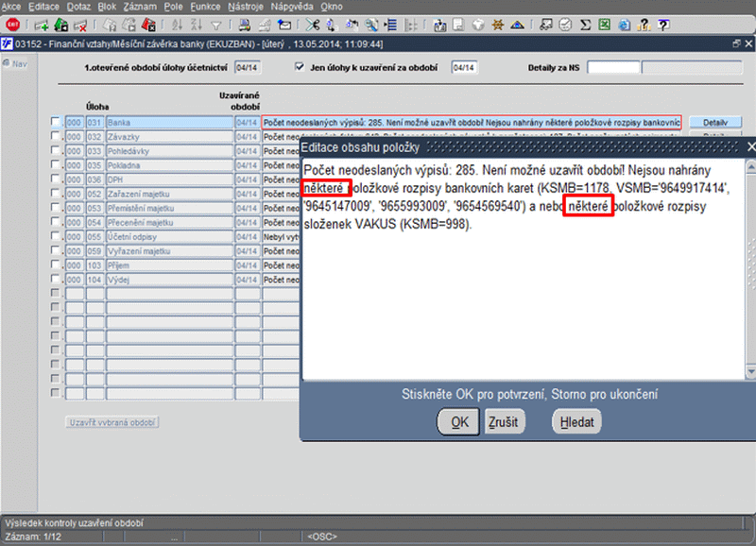Click the sort descending Z-A icon

[197, 26]
